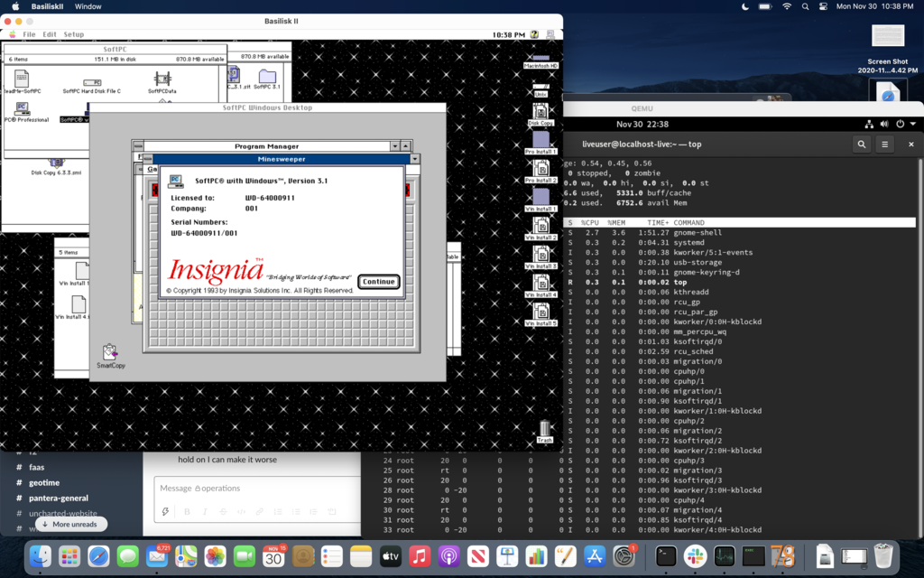Screen dimensions: 924x578
Task: Click the classic Mac Trash icon
Action: coord(544,431)
